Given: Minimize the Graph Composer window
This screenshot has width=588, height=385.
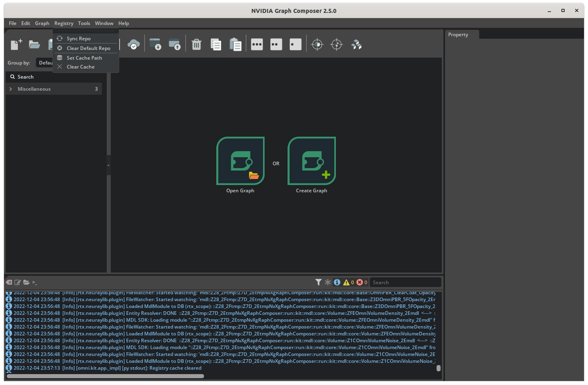Looking at the screenshot, I should [x=549, y=11].
